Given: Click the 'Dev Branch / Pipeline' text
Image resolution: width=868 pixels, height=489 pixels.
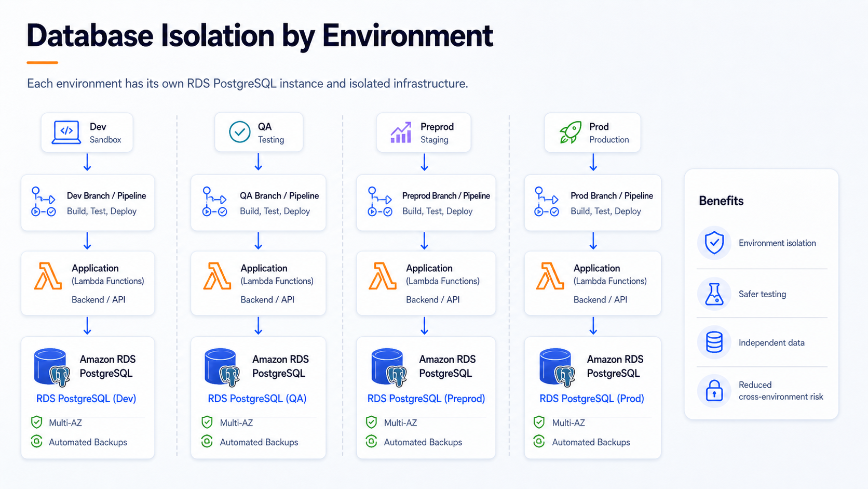Looking at the screenshot, I should (106, 196).
